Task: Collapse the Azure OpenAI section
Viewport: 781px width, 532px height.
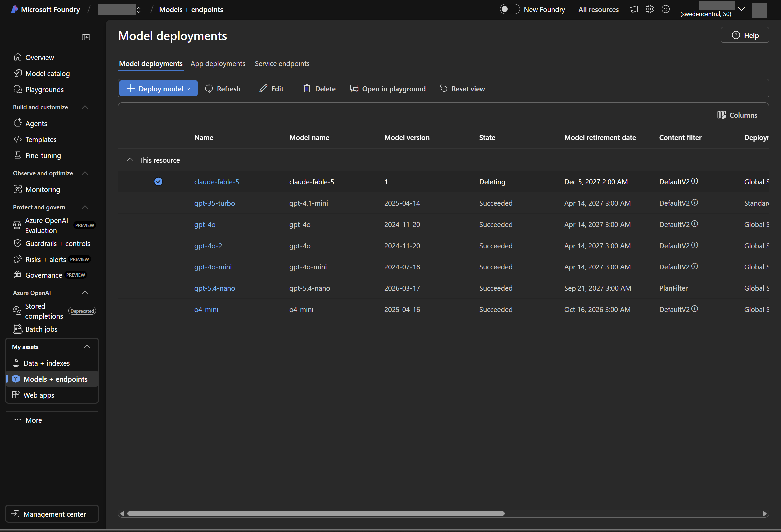Action: tap(85, 293)
